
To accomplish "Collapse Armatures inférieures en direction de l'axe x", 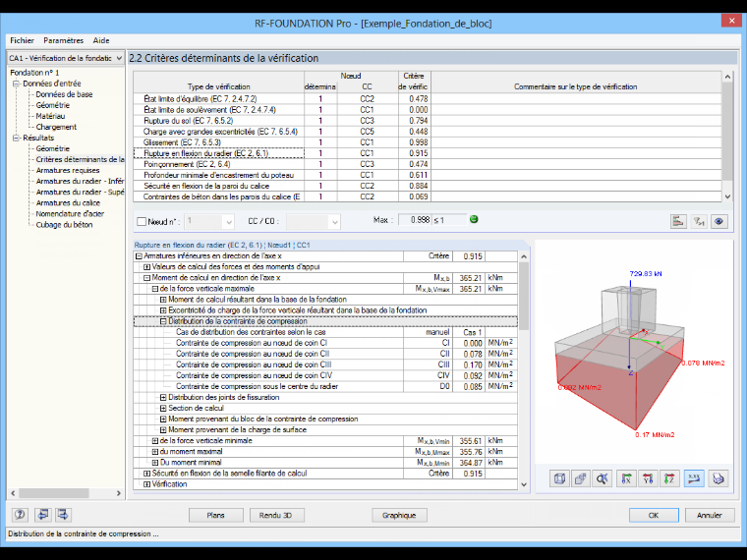I will tap(139, 256).
